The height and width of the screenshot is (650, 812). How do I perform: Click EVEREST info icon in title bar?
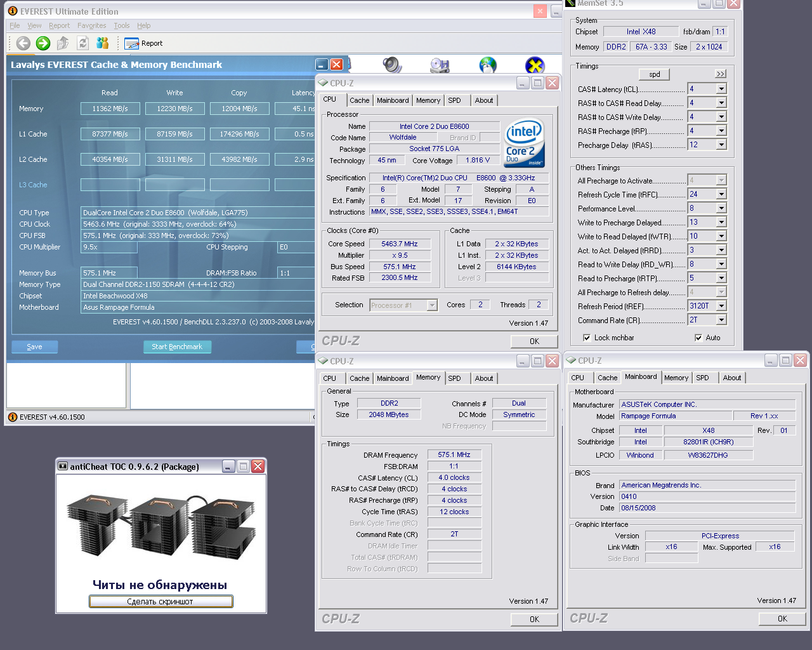click(13, 11)
